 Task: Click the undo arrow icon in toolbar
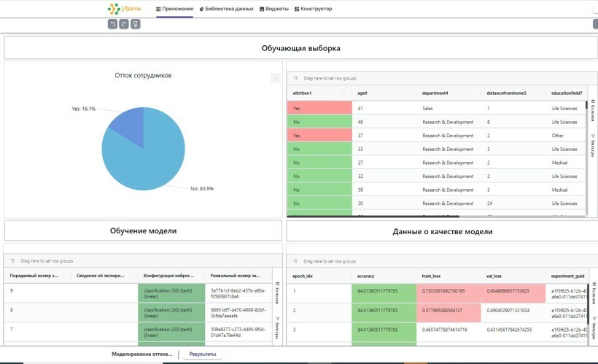point(112,24)
